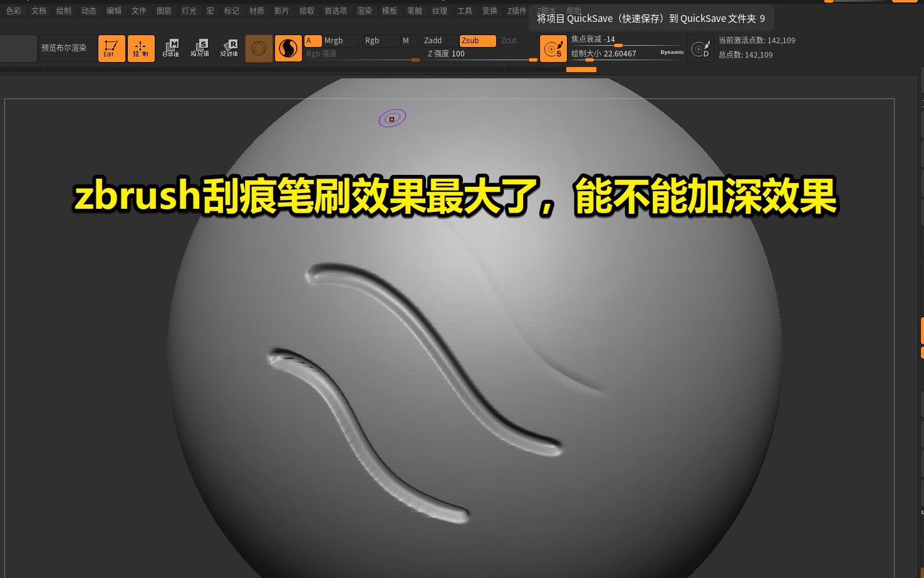Viewport: 924px width, 578px height.
Task: Enable Zadd sculpting mode
Action: (x=433, y=40)
